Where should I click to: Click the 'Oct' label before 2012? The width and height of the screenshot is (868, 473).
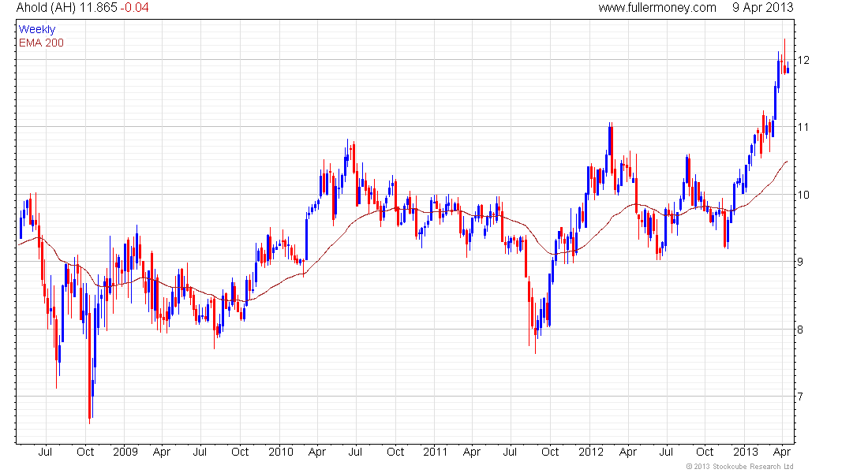pos(550,452)
